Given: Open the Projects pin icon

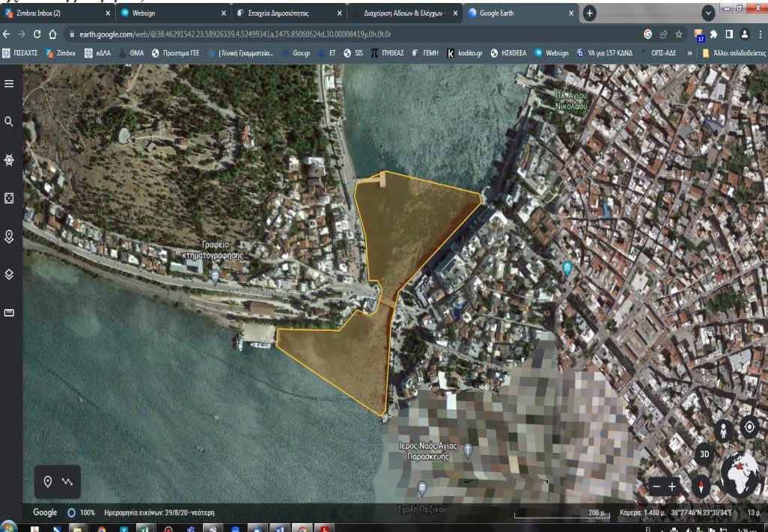Looking at the screenshot, I should 9,236.
